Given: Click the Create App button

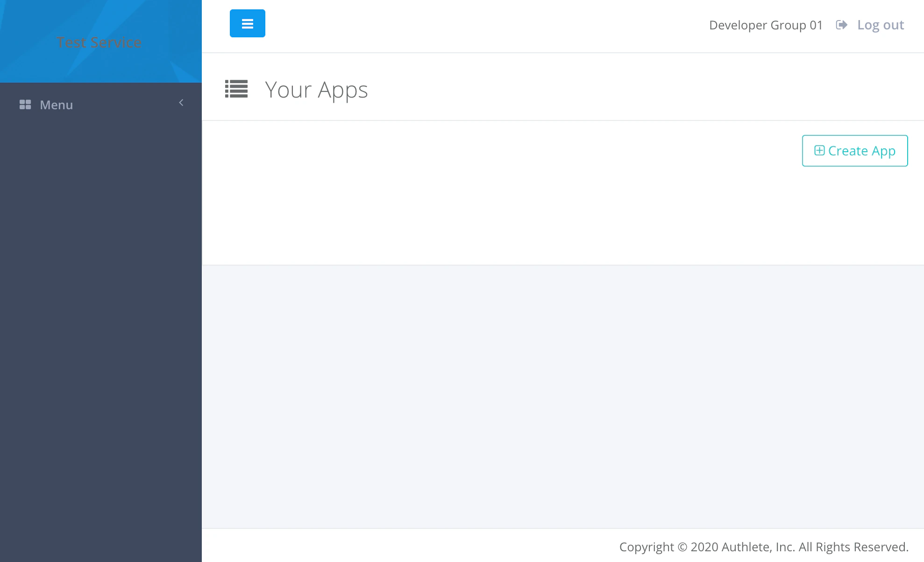Looking at the screenshot, I should click(x=854, y=150).
